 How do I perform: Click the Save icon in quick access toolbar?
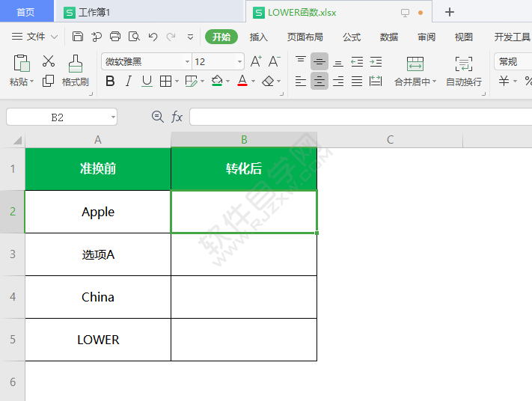click(78, 37)
